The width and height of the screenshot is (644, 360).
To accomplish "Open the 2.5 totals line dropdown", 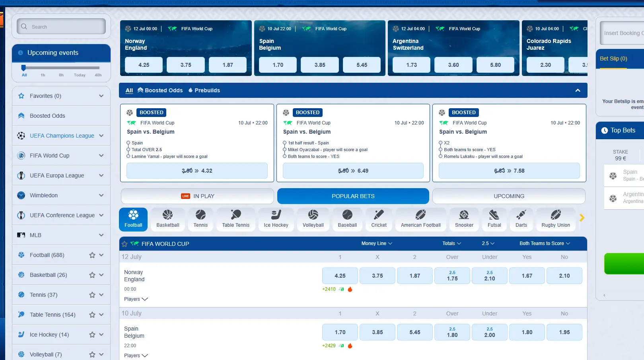I will point(488,243).
